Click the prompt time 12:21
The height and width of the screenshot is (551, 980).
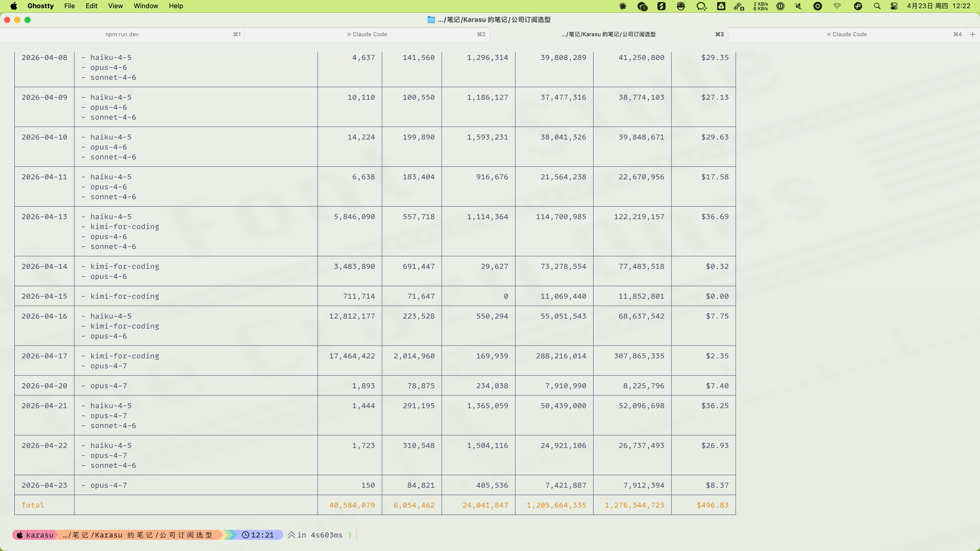(x=262, y=535)
